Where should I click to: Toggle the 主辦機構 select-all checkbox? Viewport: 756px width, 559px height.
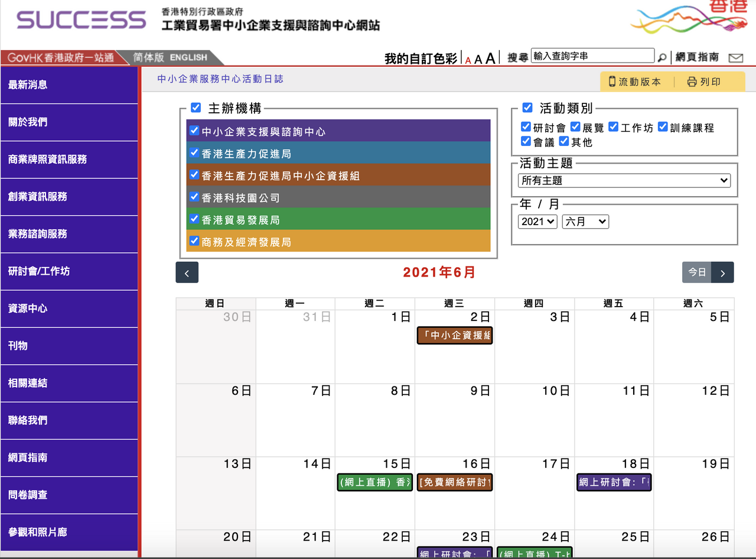click(x=196, y=108)
